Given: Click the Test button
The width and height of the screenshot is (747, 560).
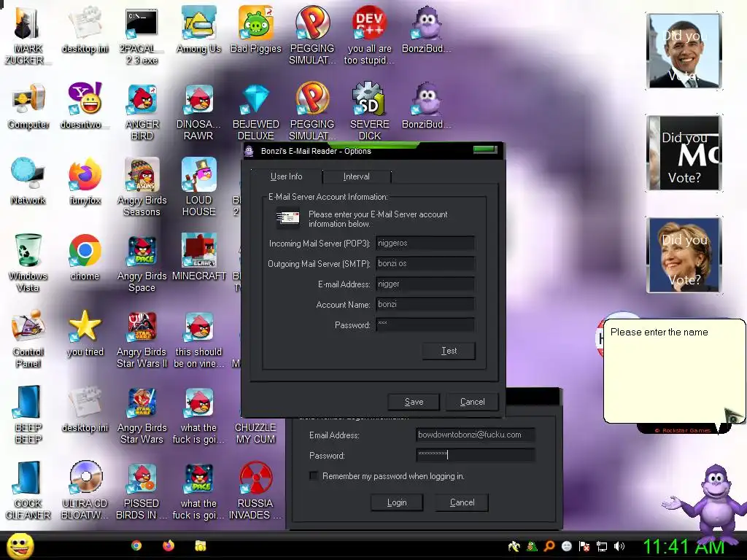Looking at the screenshot, I should coord(449,351).
